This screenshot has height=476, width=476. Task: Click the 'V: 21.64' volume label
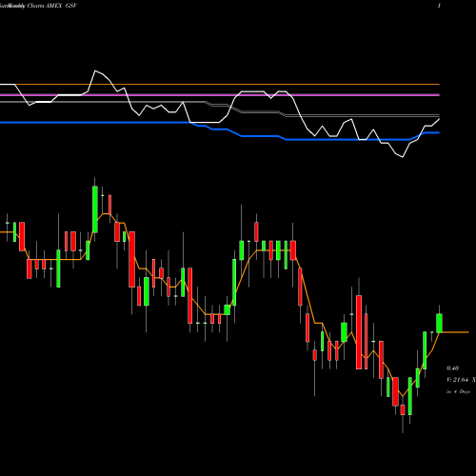[x=458, y=380]
